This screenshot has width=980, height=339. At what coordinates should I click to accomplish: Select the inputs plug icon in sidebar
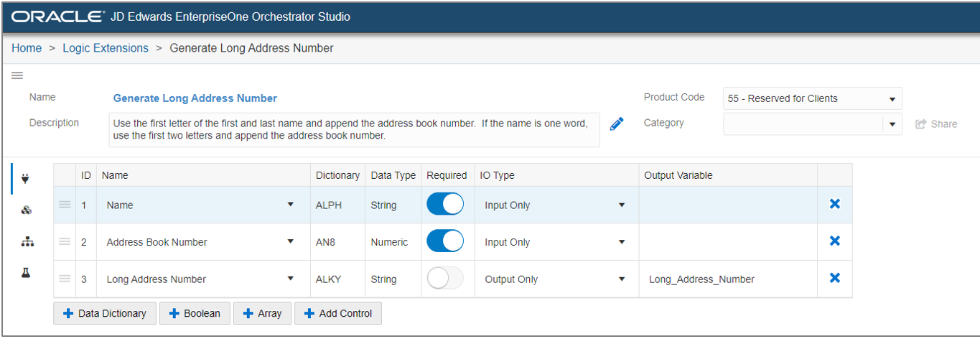click(26, 179)
